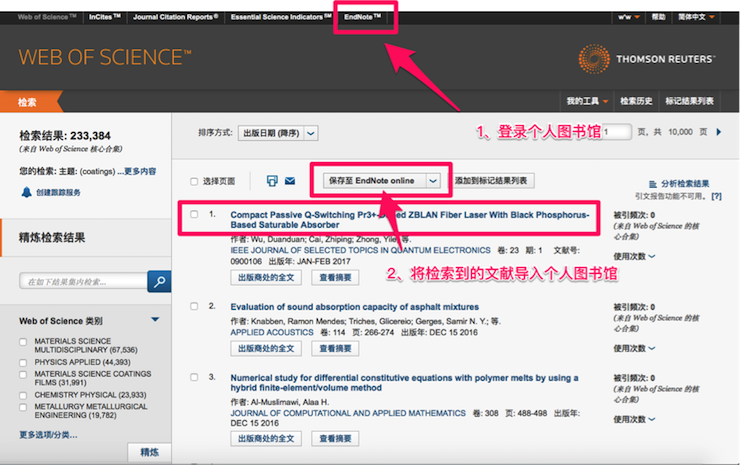The width and height of the screenshot is (740, 465).
Task: Expand 使用次数 for result 2
Action: click(634, 348)
